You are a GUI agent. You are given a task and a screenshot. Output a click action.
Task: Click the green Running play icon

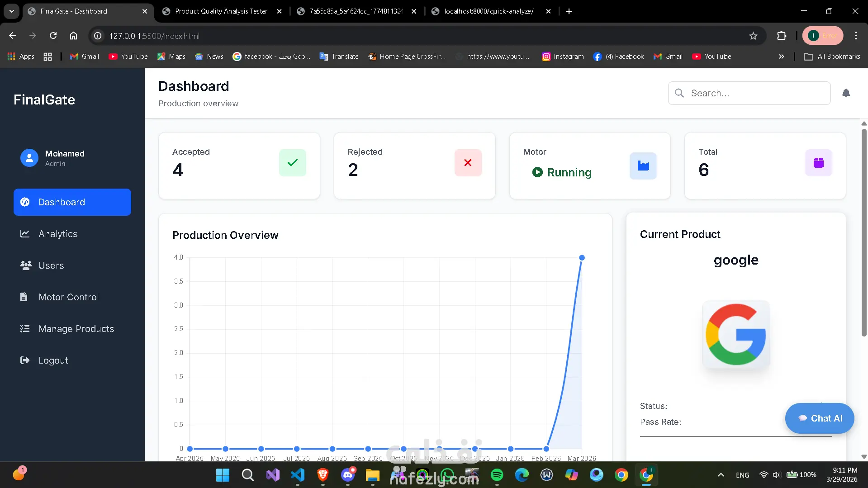pos(537,172)
